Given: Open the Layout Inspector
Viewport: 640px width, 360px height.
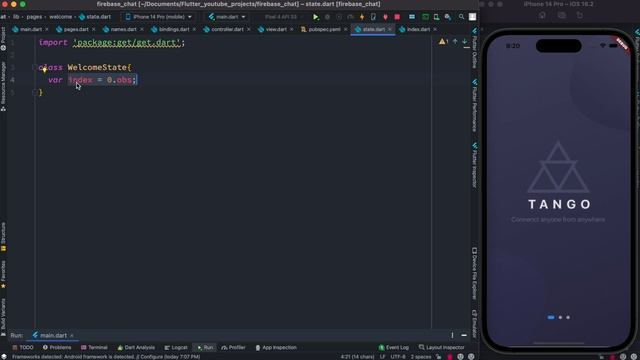Looking at the screenshot, I should tap(442, 347).
